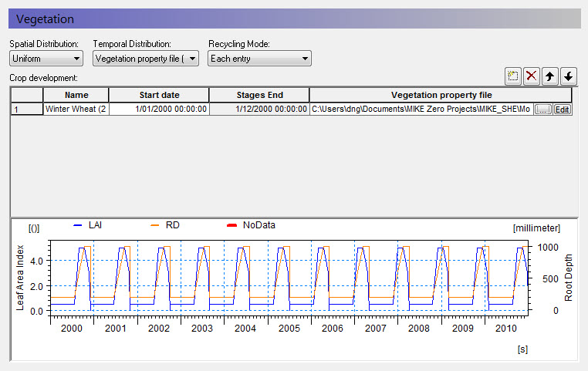Click the 2000 year label on the chart axis
588x371 pixels.
(x=71, y=329)
